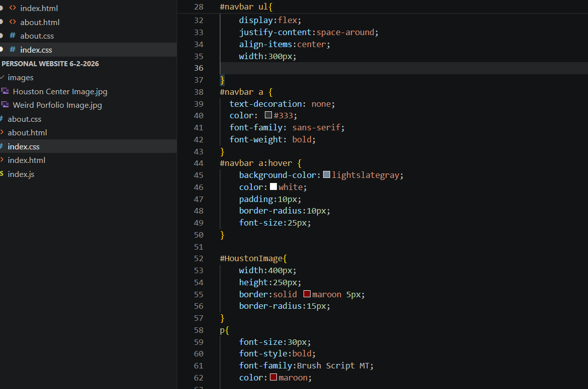This screenshot has width=588, height=389.
Task: Click 'align-items' on line 34
Action: [x=265, y=44]
